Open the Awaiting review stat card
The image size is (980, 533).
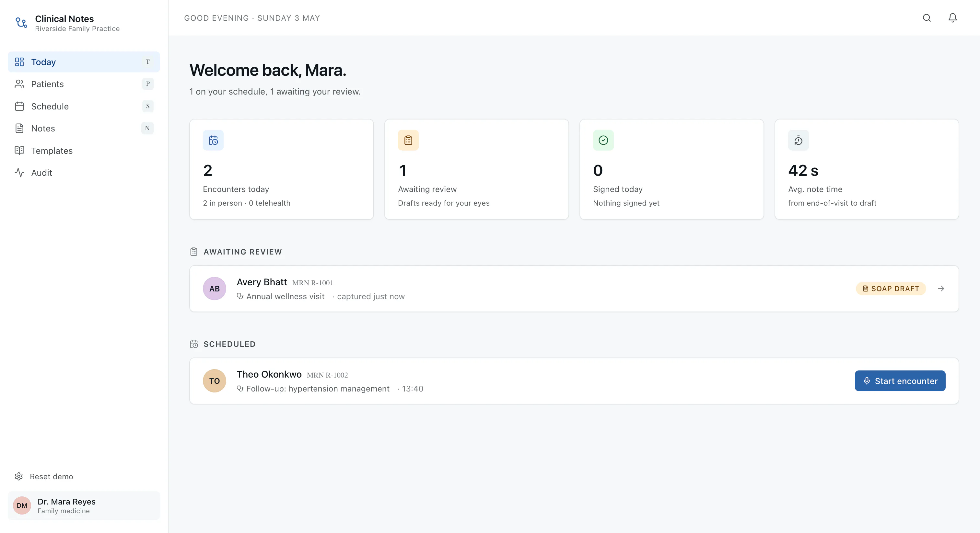coord(476,169)
